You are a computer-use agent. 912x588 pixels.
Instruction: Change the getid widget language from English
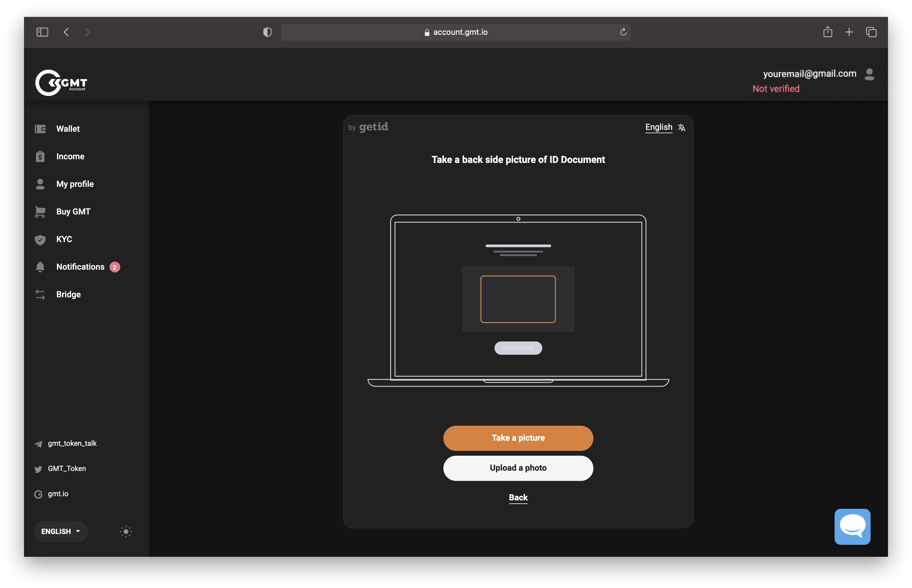click(x=658, y=127)
